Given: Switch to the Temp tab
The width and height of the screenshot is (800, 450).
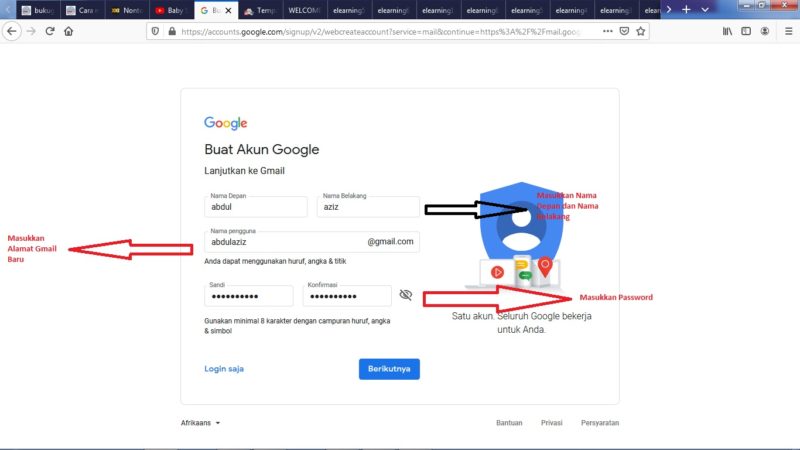Looking at the screenshot, I should 260,10.
